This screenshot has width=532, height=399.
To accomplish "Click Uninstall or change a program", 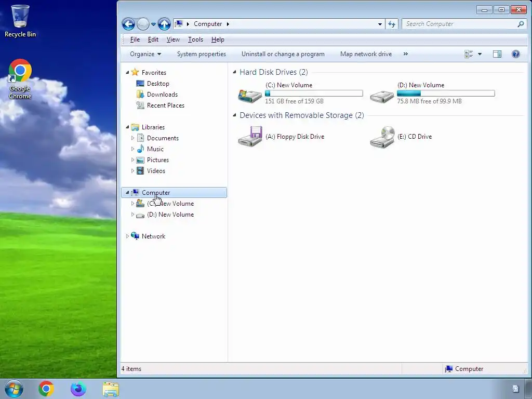I will tap(283, 54).
